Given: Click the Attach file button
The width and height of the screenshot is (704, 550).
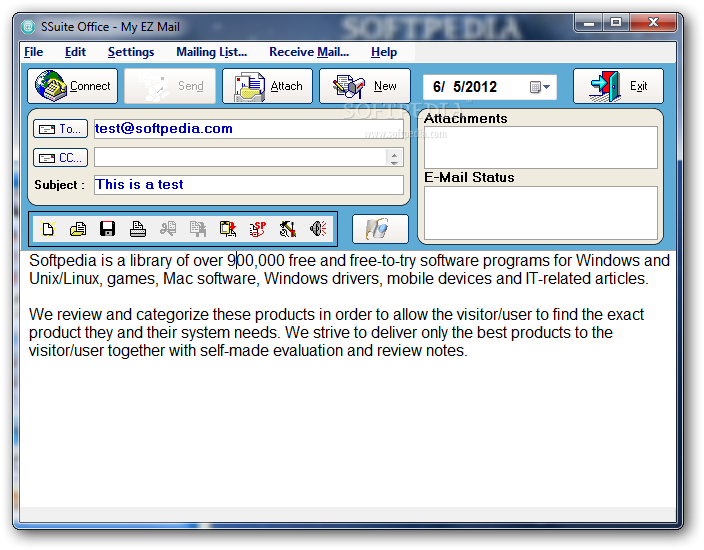Looking at the screenshot, I should 267,86.
